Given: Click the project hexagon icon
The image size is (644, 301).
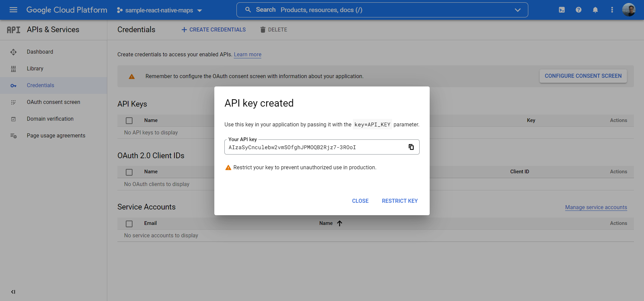Looking at the screenshot, I should [x=119, y=10].
